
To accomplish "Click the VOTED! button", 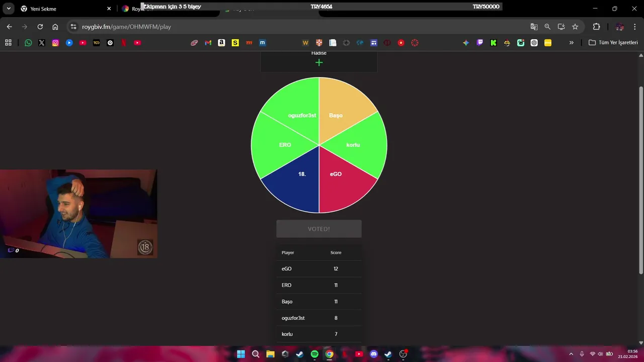I will click(319, 229).
